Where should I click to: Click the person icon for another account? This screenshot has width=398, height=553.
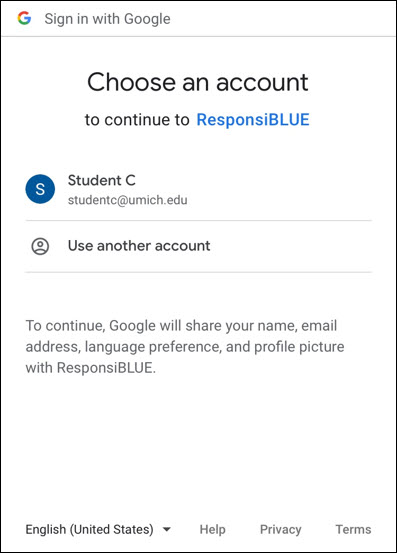click(x=40, y=246)
